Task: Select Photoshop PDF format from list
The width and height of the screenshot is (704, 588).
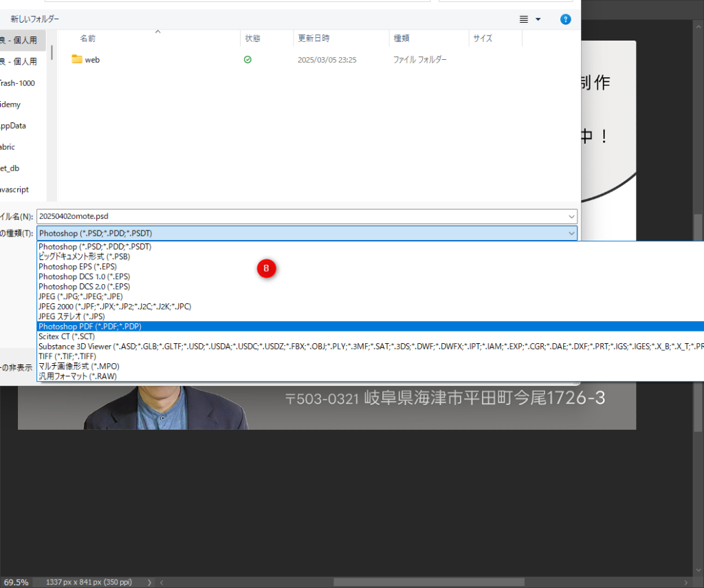Action: pos(89,326)
